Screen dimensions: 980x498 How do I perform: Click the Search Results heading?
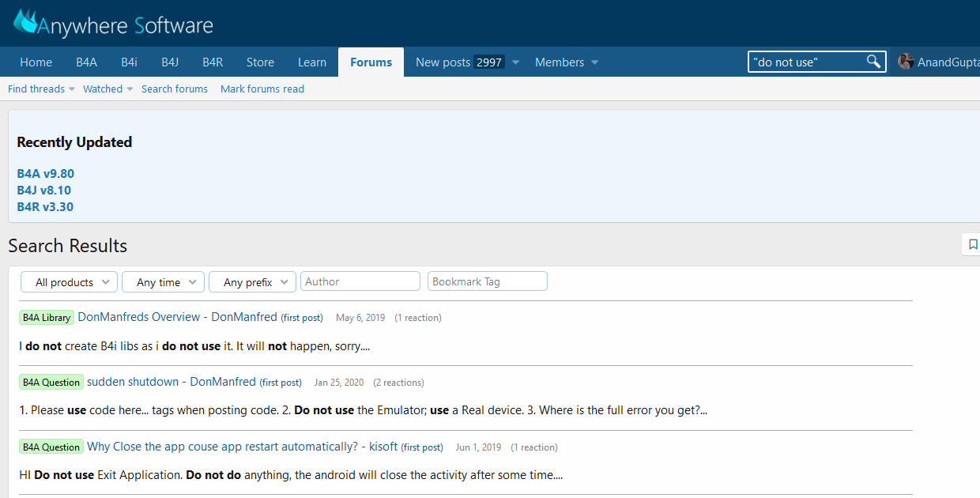click(68, 246)
